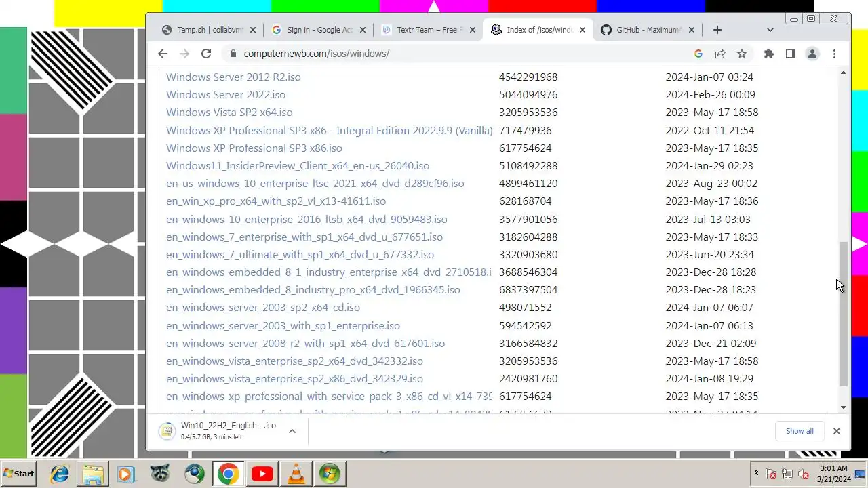Select file size 5044094976
Screen dimensions: 868x488
tap(528, 94)
